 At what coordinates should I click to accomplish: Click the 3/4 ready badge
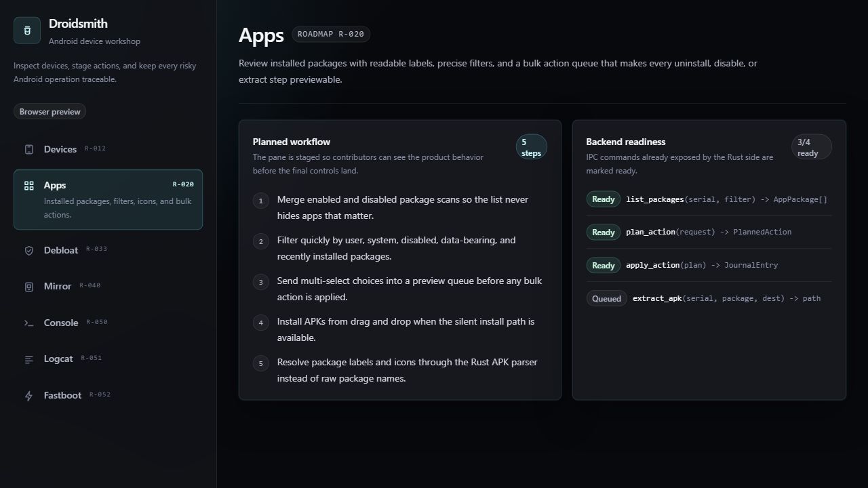click(x=811, y=148)
